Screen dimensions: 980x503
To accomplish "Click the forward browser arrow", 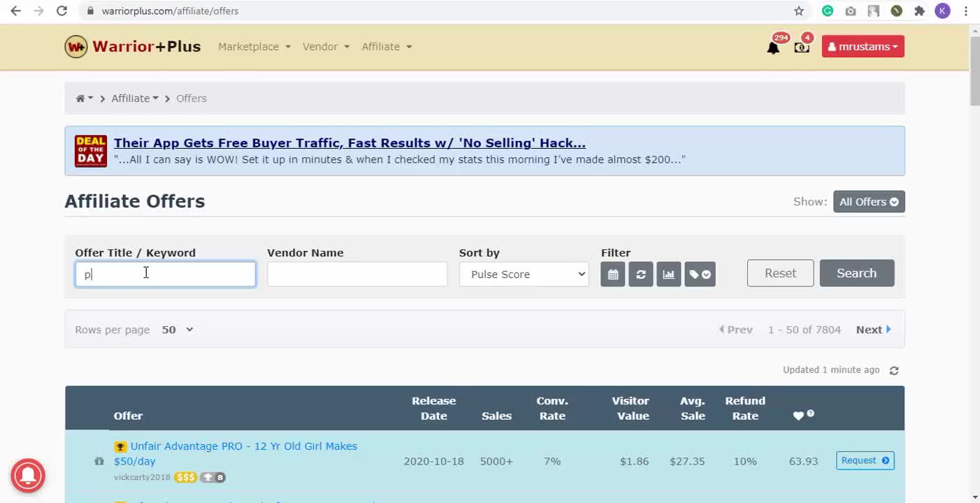I will click(x=38, y=10).
